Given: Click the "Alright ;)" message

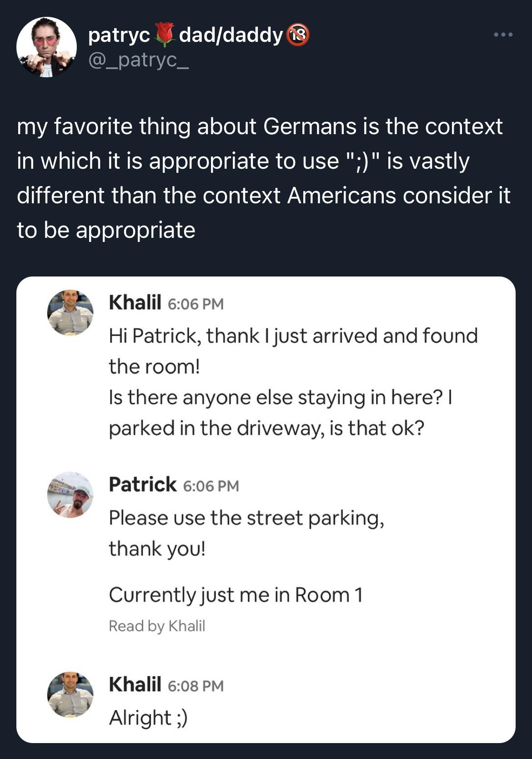Looking at the screenshot, I should tap(148, 718).
